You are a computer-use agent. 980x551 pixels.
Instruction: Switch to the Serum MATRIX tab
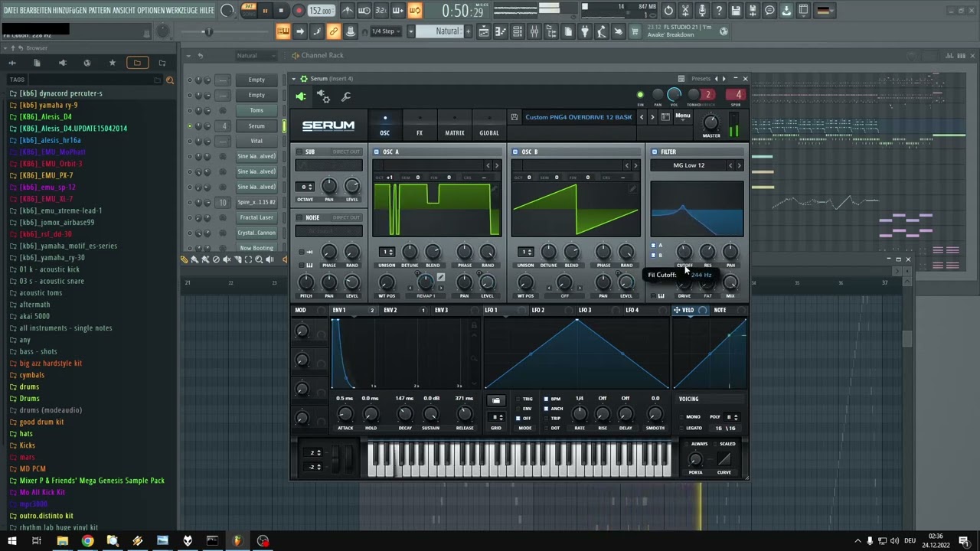point(455,126)
